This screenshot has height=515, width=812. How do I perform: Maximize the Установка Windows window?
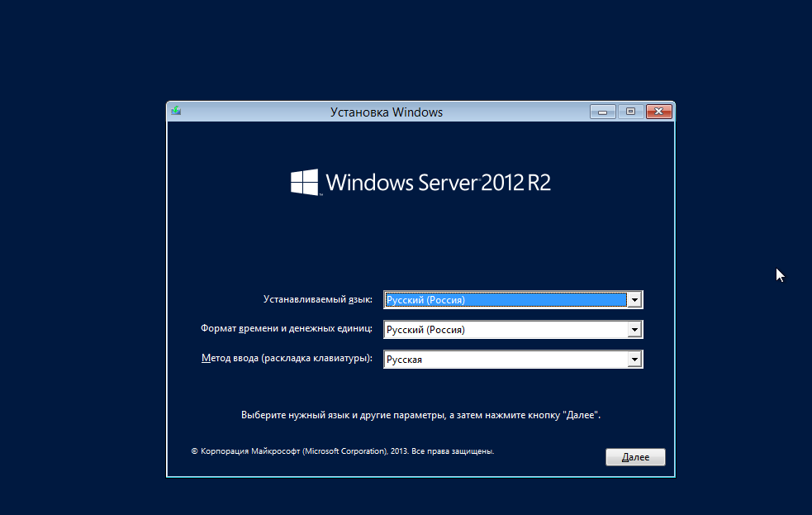point(630,112)
